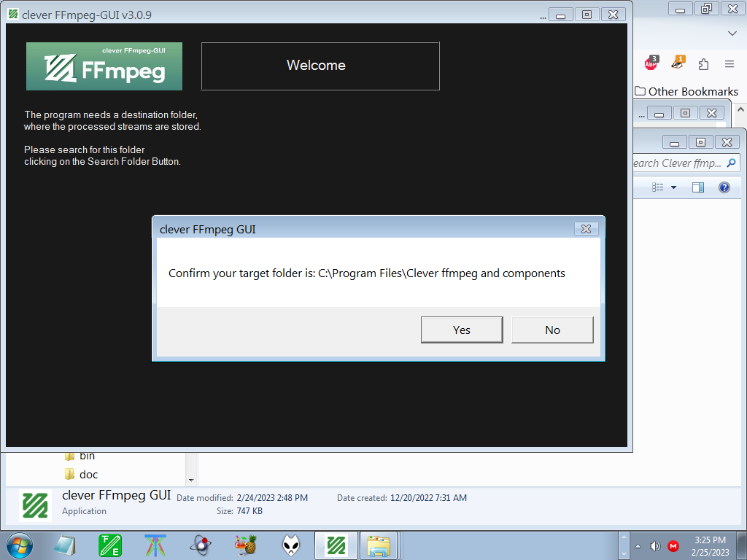Switch to Windows Explorer taskbar button
This screenshot has width=747, height=560.
pos(379,545)
